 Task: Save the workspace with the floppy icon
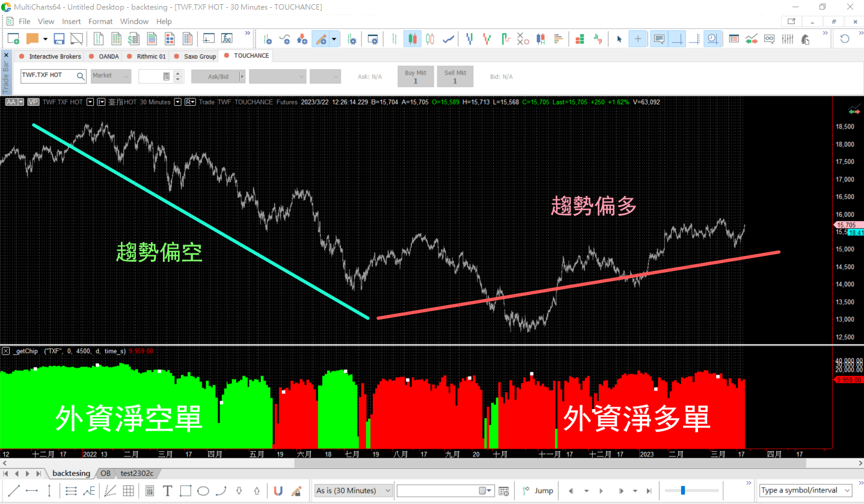[x=59, y=39]
